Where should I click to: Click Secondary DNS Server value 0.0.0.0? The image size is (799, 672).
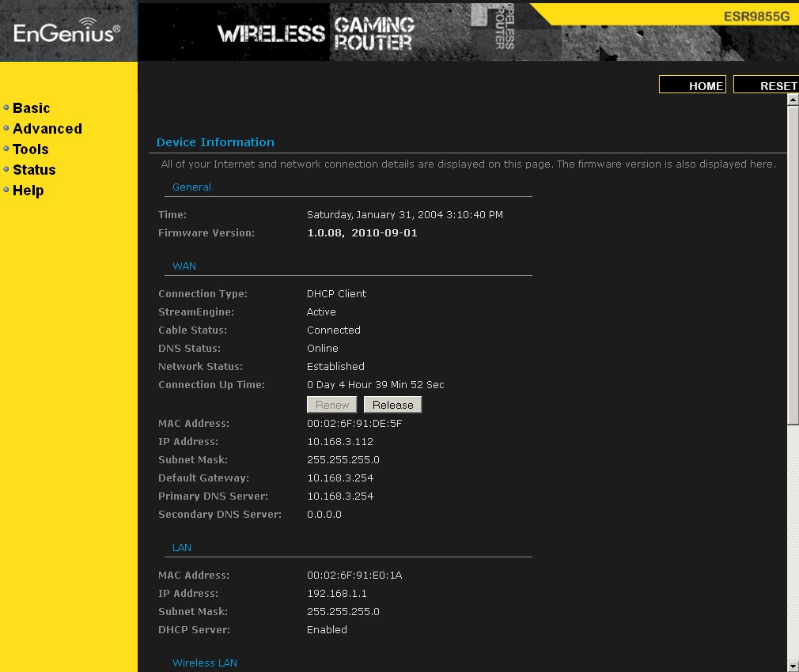click(324, 514)
